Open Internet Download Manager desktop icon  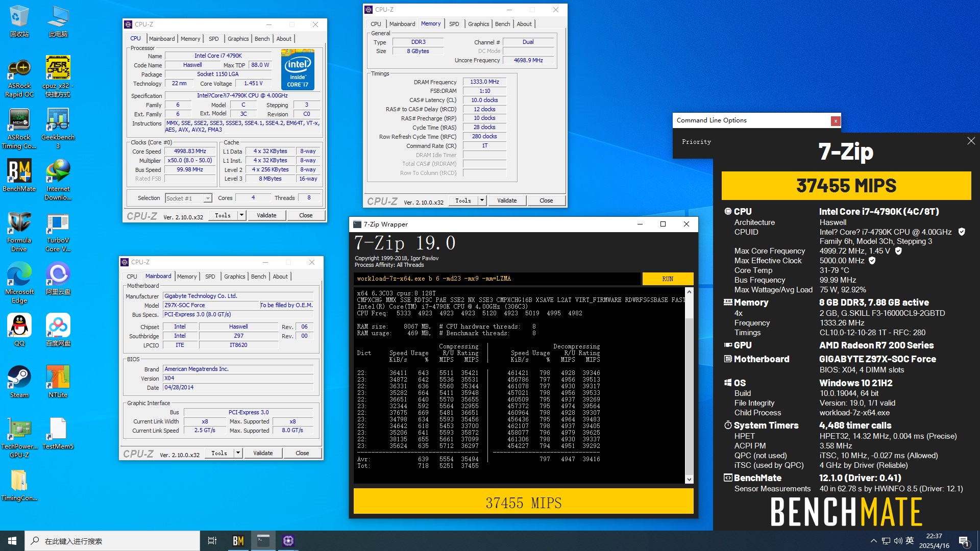(58, 180)
